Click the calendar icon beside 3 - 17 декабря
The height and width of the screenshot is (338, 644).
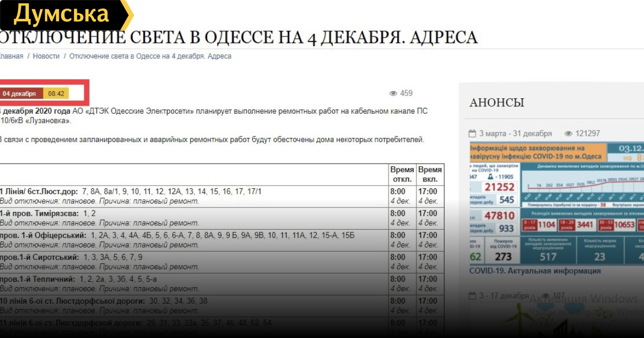(x=472, y=296)
